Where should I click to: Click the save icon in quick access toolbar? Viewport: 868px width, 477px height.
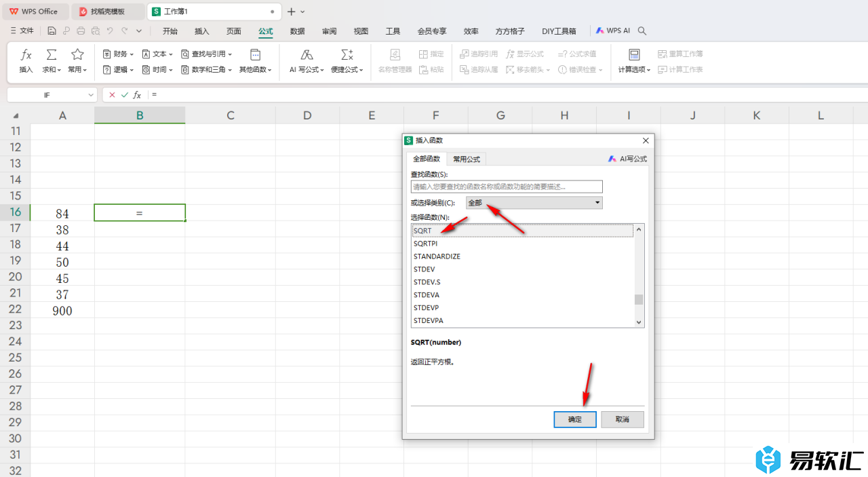tap(52, 31)
